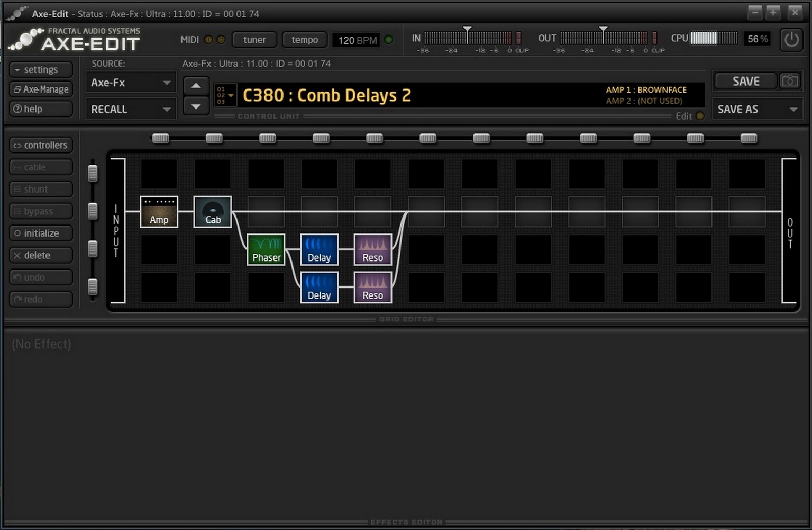Close the Axe-Edit window
The image size is (812, 530).
click(795, 12)
